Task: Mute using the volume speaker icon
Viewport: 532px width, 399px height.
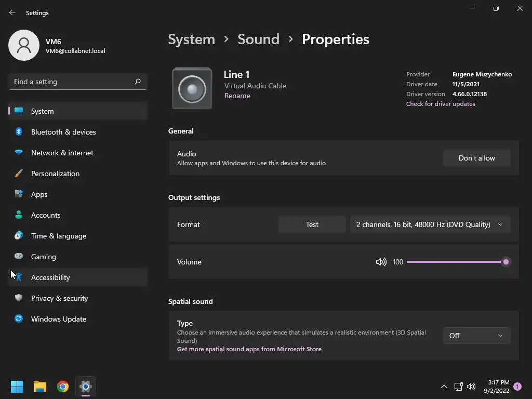Action: pos(381,262)
